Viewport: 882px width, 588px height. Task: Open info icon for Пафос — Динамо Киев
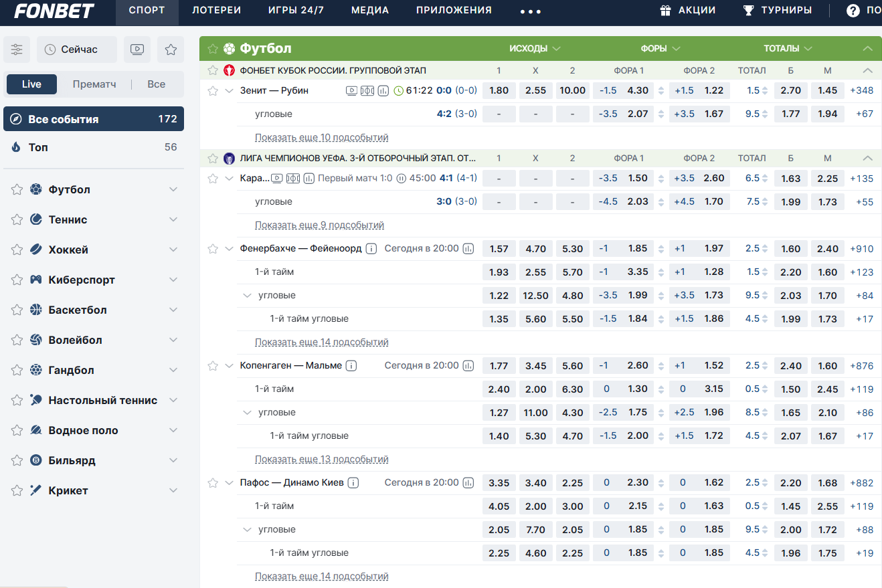(x=353, y=483)
